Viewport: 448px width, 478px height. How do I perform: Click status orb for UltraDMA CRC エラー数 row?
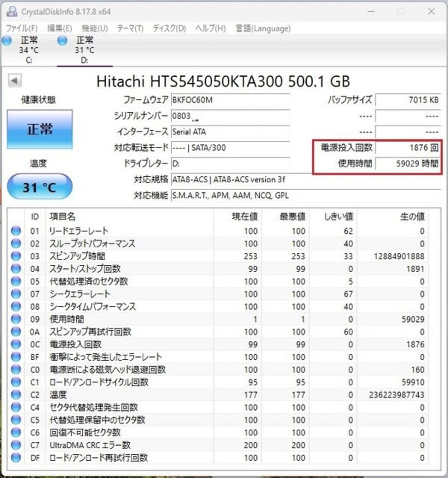16,445
